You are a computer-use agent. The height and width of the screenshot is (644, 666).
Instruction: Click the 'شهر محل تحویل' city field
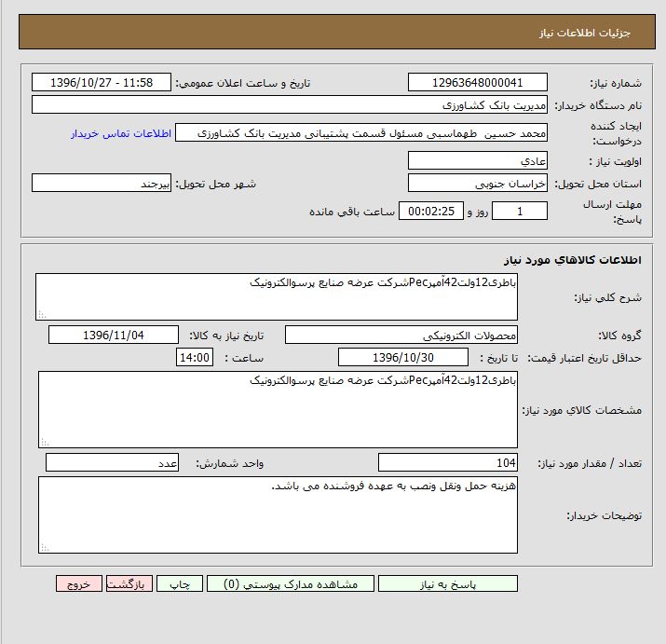pos(102,184)
